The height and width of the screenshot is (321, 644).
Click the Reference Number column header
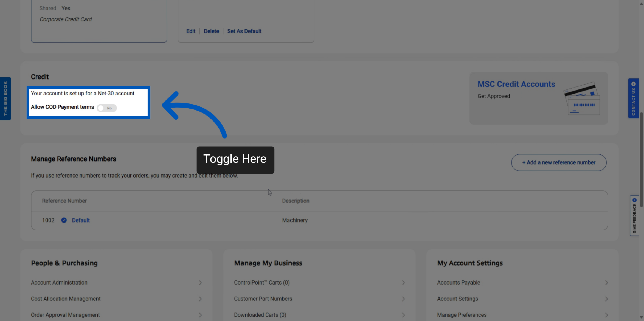coord(64,201)
